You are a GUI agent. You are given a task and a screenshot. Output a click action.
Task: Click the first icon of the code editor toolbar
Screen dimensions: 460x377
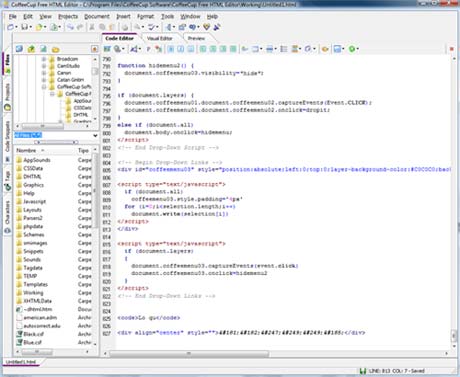(107, 49)
